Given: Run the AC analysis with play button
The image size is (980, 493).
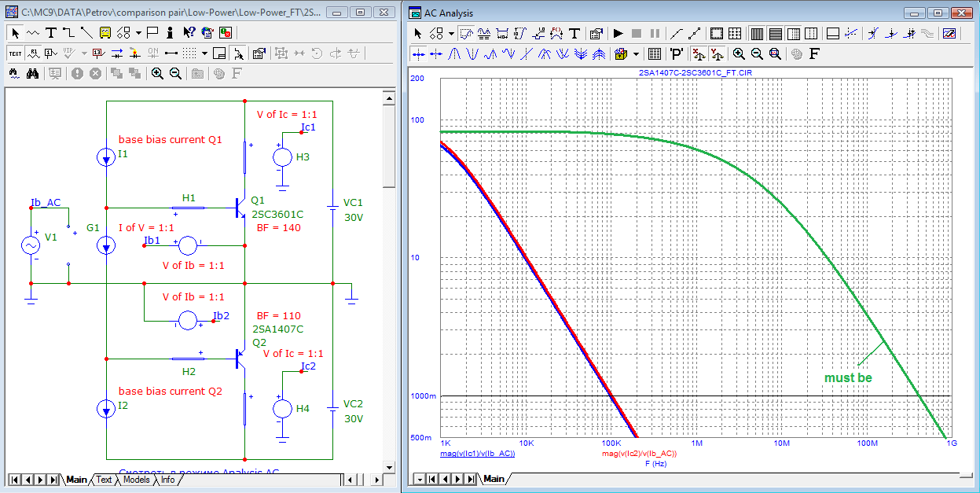Looking at the screenshot, I should [x=618, y=34].
